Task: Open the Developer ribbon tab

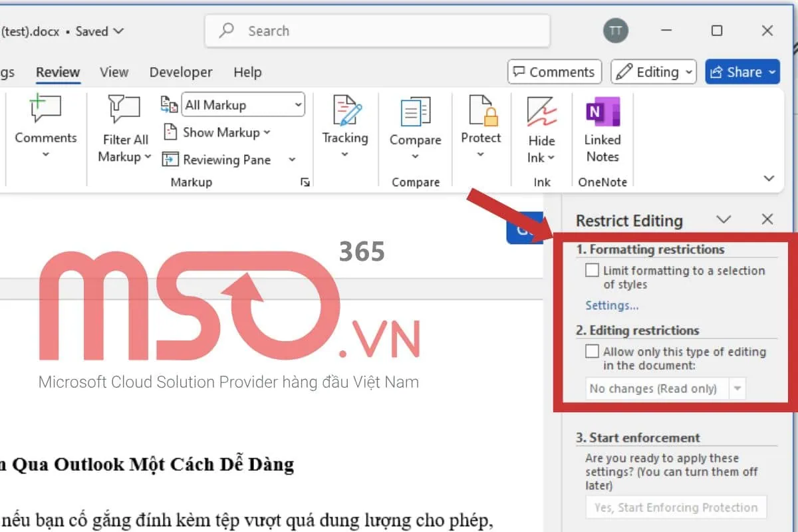Action: pyautogui.click(x=181, y=72)
